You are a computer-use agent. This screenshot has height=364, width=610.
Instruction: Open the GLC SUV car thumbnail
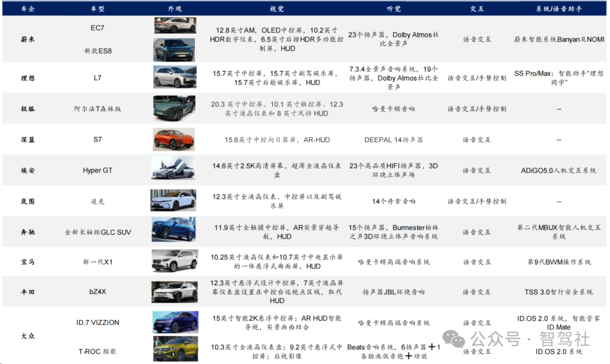(173, 230)
